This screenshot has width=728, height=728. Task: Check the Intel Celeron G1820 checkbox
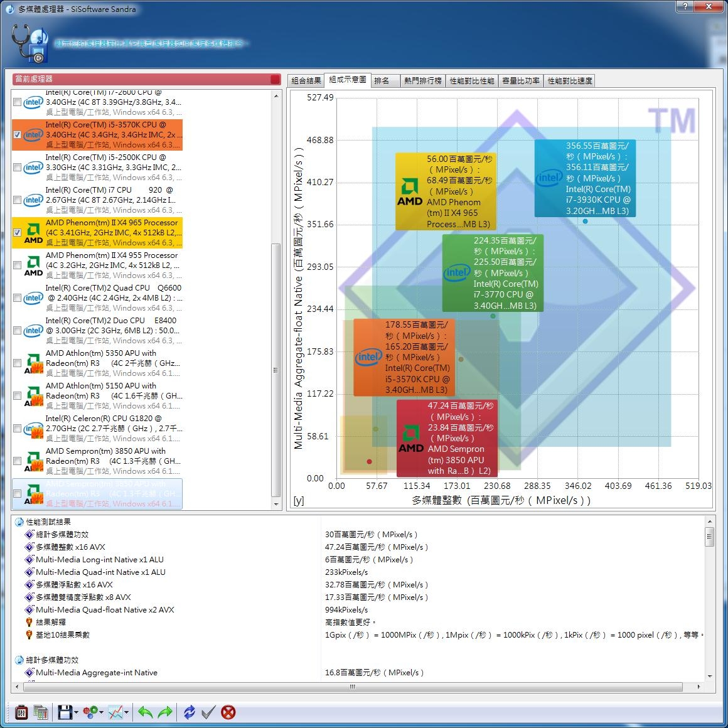(x=17, y=429)
